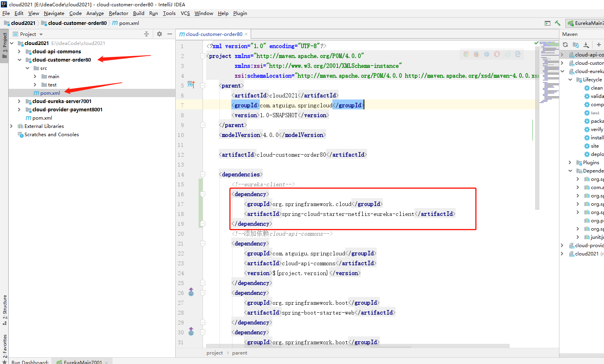This screenshot has width=604, height=364.
Task: Toggle the 7: Structure tool window button
Action: tap(4, 310)
